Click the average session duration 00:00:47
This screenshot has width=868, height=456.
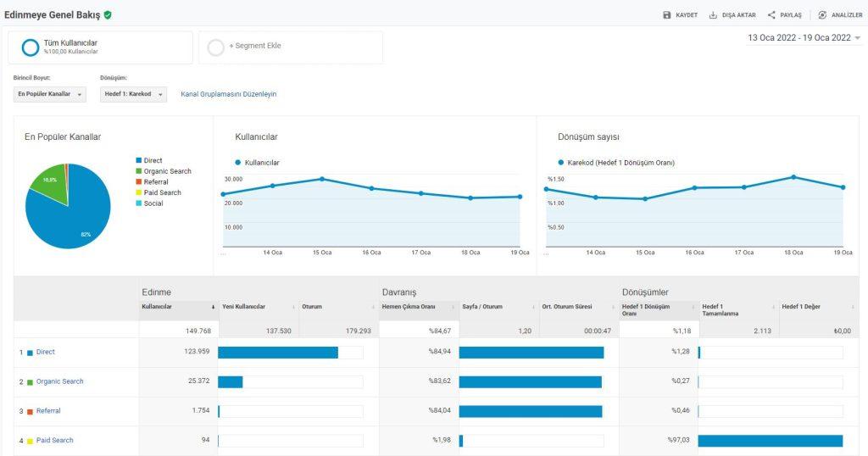[x=598, y=331]
